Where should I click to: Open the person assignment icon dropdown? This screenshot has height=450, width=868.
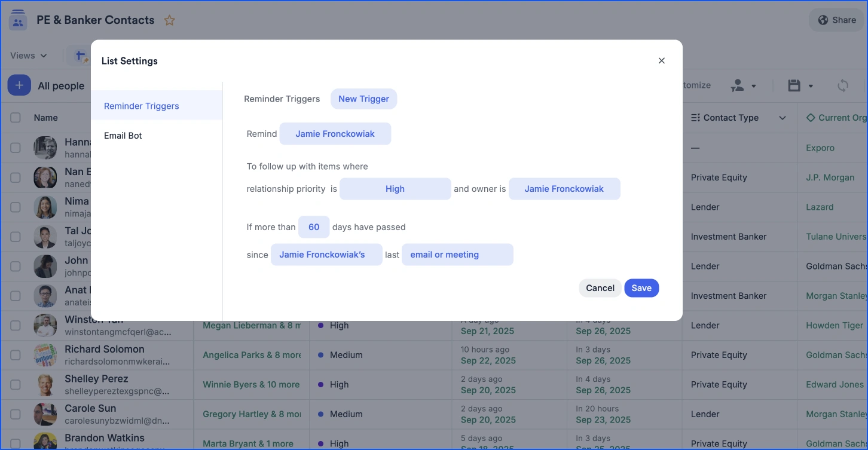pyautogui.click(x=744, y=86)
